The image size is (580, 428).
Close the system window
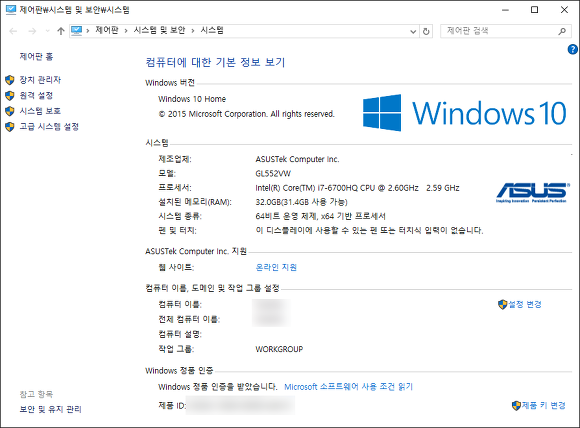tap(564, 10)
